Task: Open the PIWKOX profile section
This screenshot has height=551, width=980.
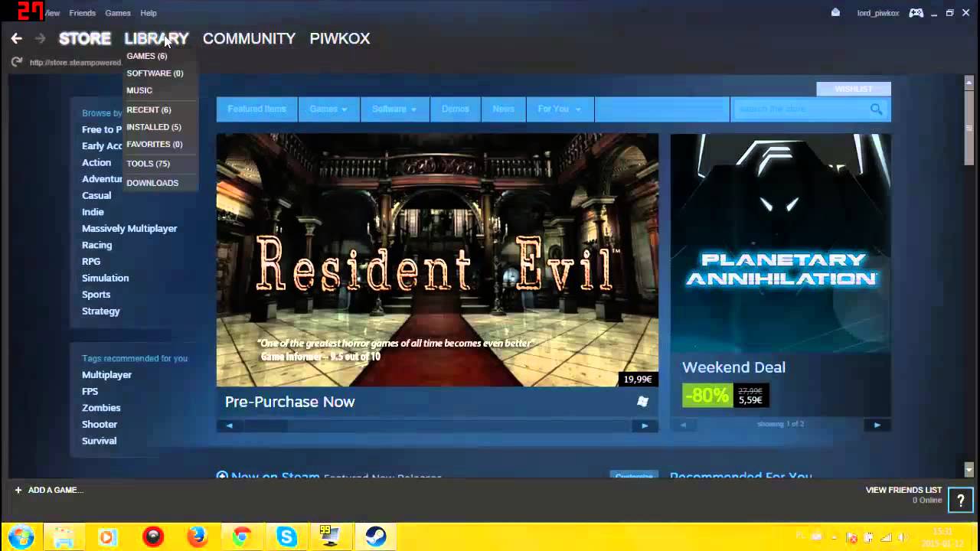Action: point(340,38)
